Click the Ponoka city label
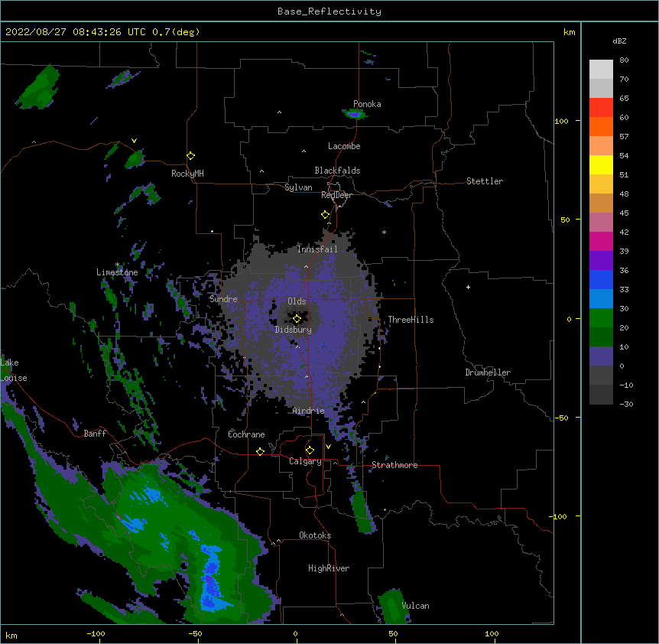 point(367,104)
